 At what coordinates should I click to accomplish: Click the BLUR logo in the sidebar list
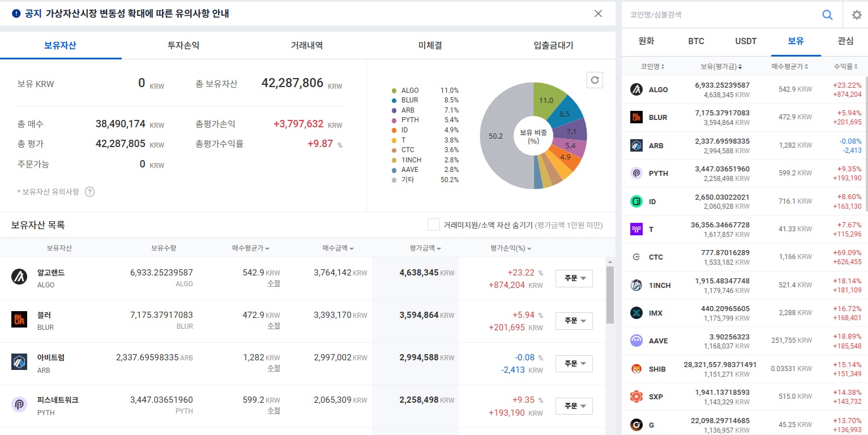(x=636, y=117)
